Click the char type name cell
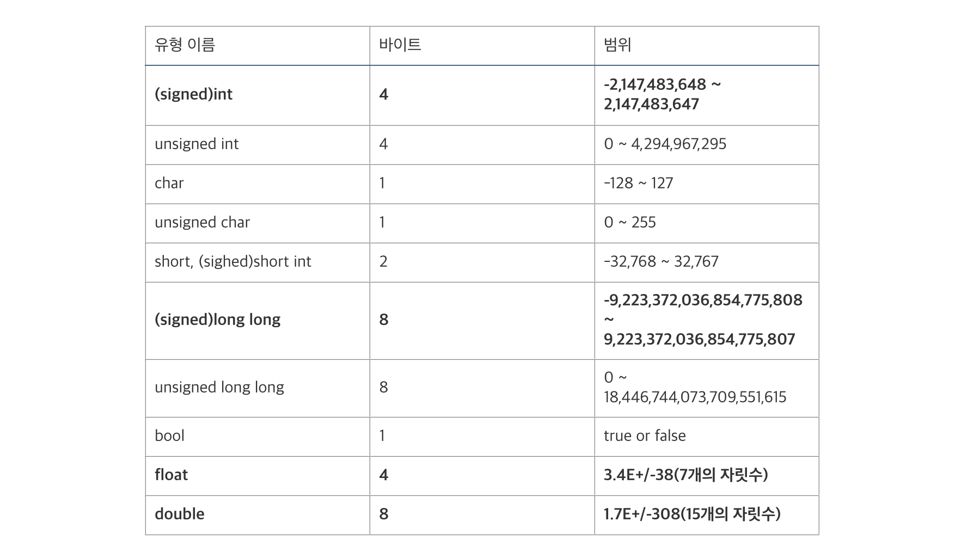980x539 pixels. (x=258, y=184)
